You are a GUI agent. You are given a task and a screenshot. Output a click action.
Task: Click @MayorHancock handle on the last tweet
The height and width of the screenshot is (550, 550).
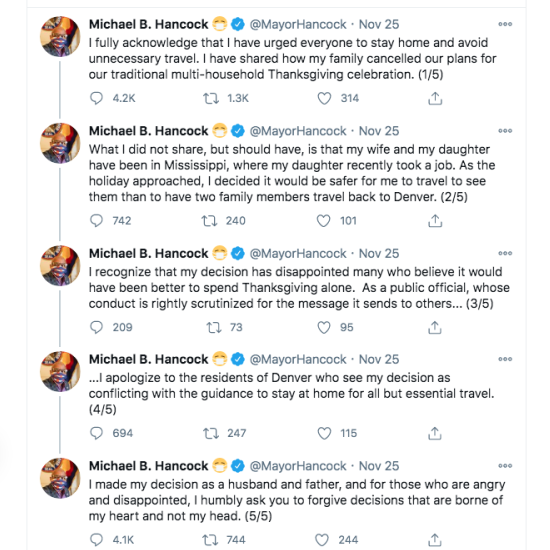(298, 466)
